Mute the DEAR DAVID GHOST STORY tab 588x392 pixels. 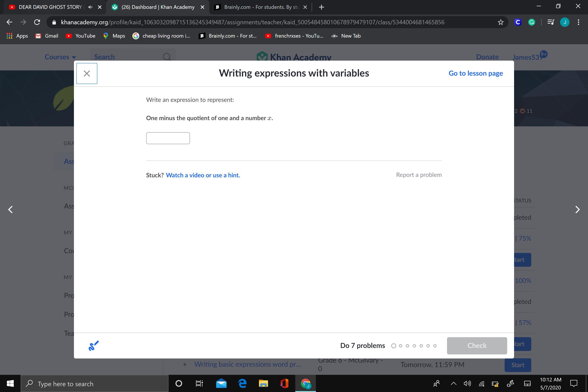(x=90, y=7)
